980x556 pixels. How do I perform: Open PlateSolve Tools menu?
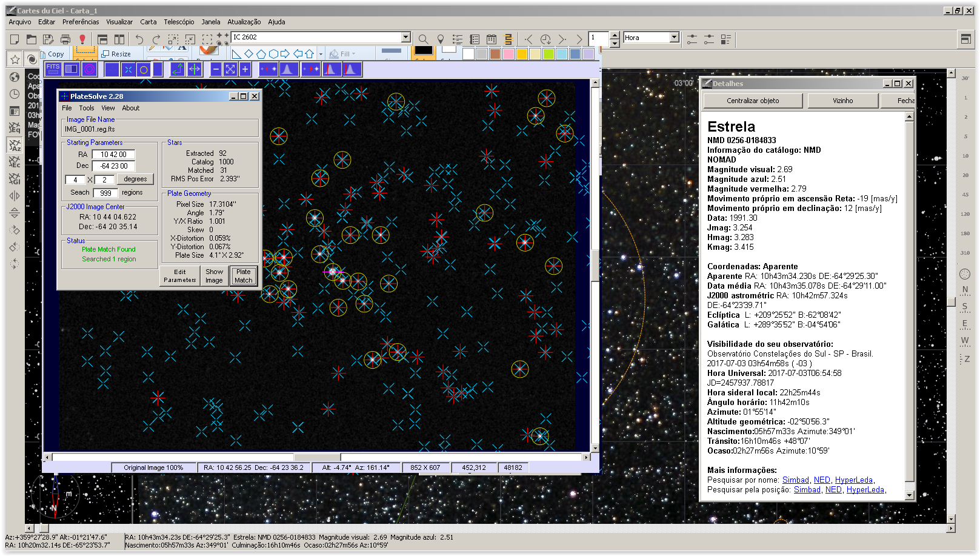click(87, 108)
